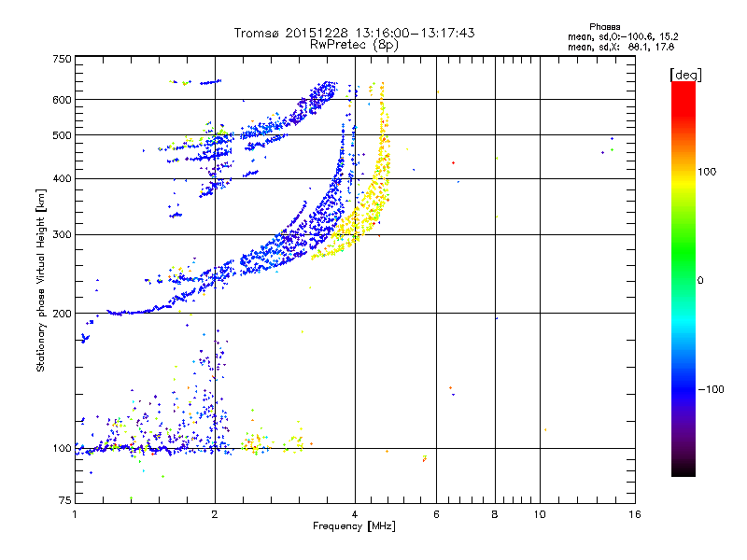Click the '[deg]' colorbar unit label

(685, 75)
